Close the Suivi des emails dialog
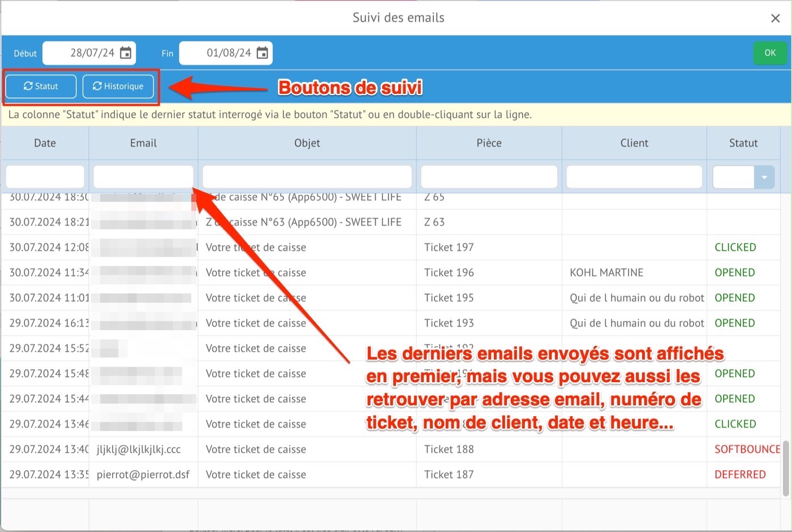Viewport: 792px width, 532px height. coord(775,19)
